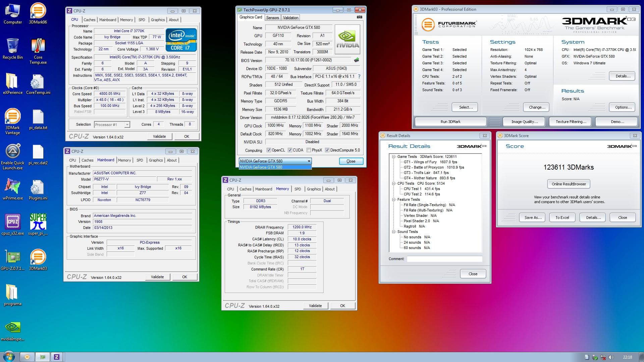Click the GPU-Z screenshot camera icon
The image size is (644, 362).
tap(359, 17)
